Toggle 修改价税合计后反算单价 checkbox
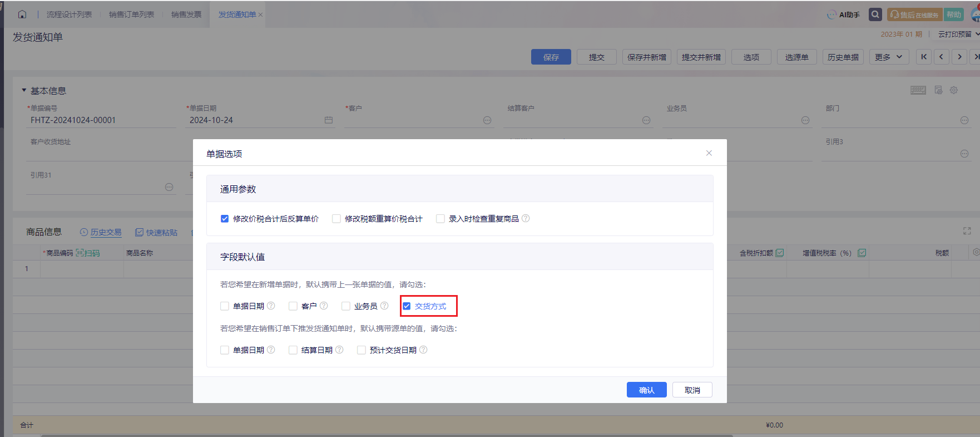 225,219
